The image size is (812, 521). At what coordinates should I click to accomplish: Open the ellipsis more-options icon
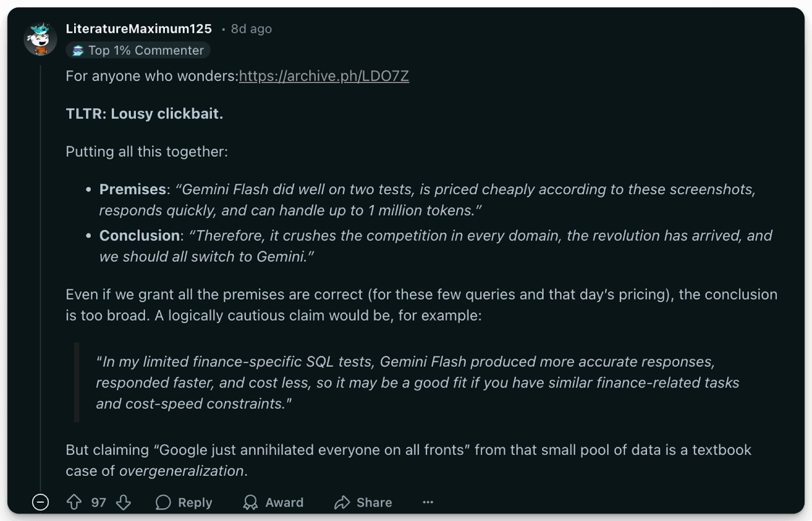click(x=428, y=502)
